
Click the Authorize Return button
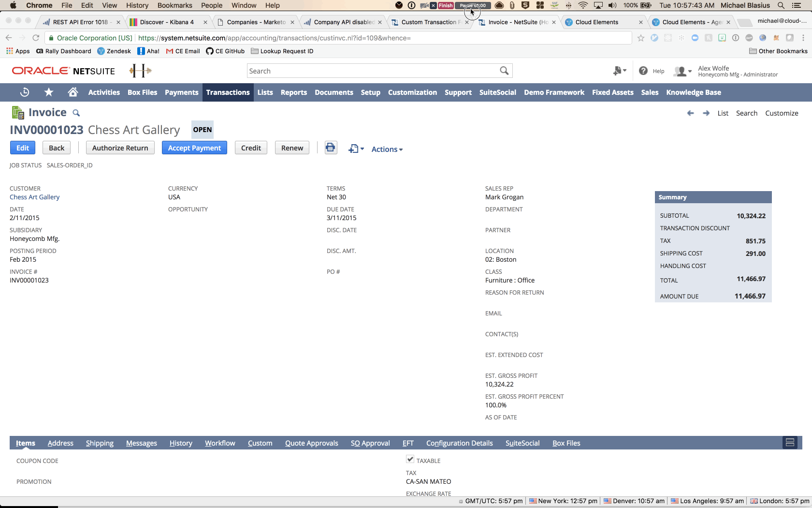[x=120, y=148]
